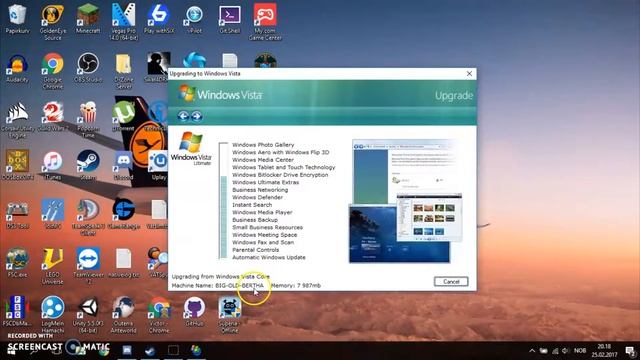Open the Discord desktop shortcut
Screen dimensions: 640x360
click(123, 165)
